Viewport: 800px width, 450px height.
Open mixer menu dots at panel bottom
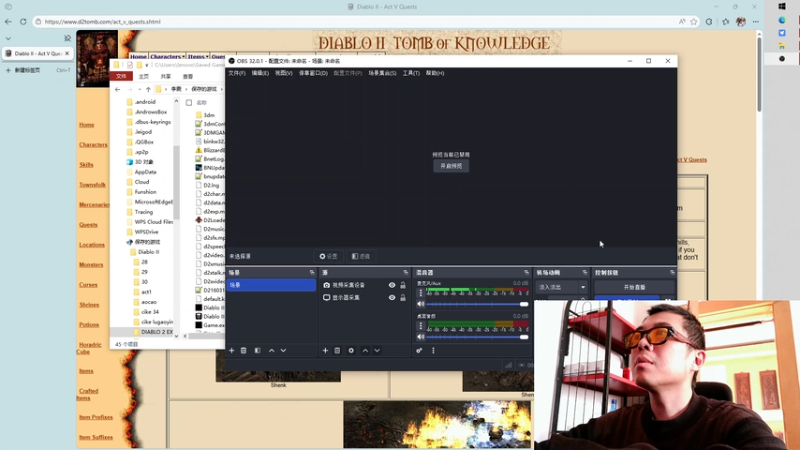pos(433,351)
